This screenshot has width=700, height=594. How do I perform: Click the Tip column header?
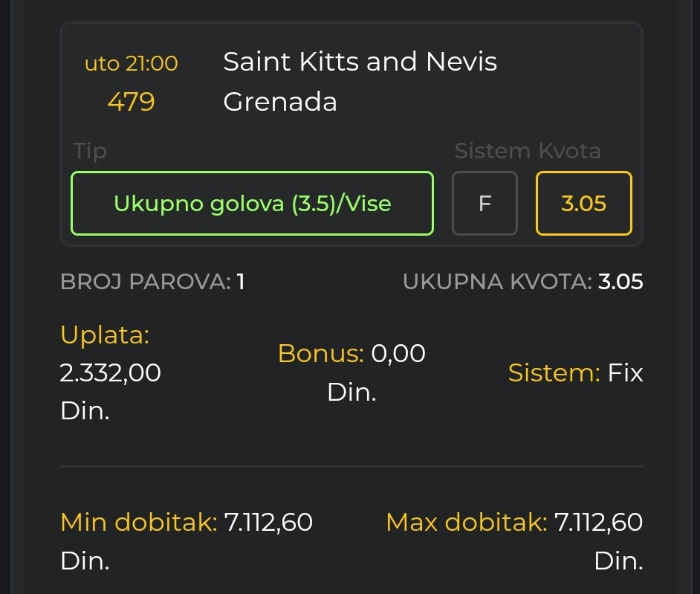point(90,151)
